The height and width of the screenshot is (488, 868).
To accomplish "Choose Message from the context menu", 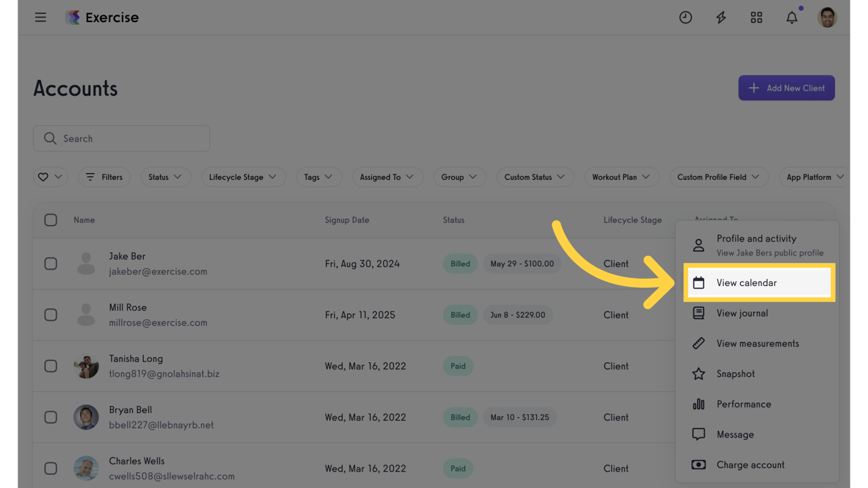I will 735,434.
